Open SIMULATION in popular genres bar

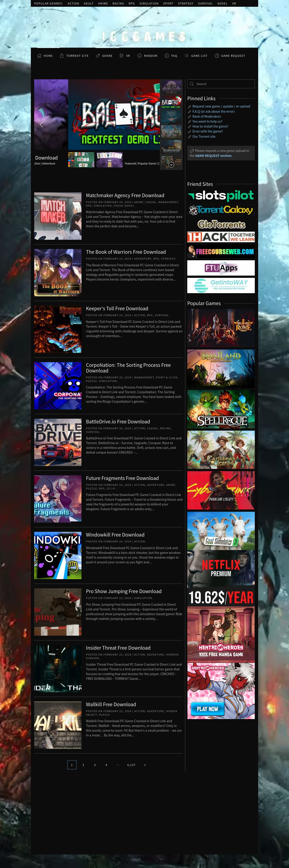click(149, 3)
